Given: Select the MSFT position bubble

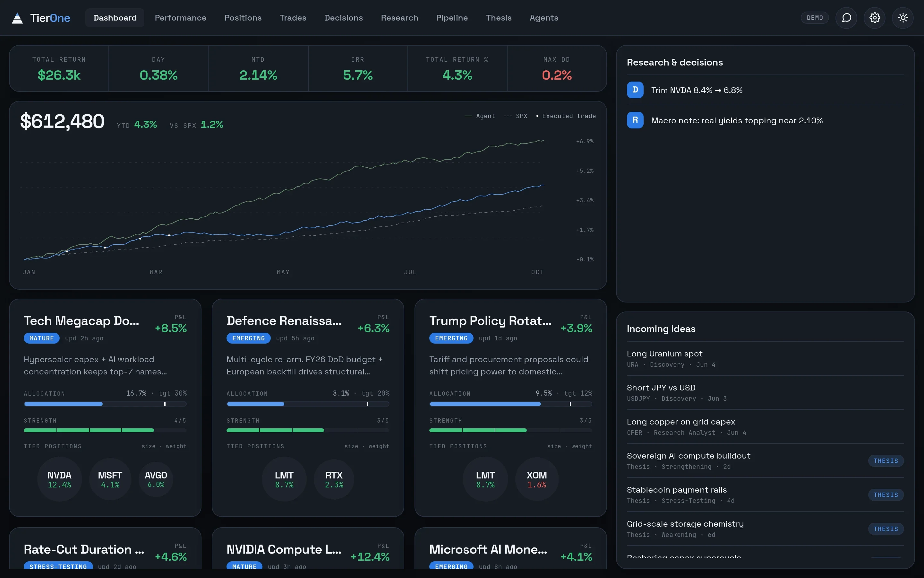Looking at the screenshot, I should pyautogui.click(x=110, y=479).
